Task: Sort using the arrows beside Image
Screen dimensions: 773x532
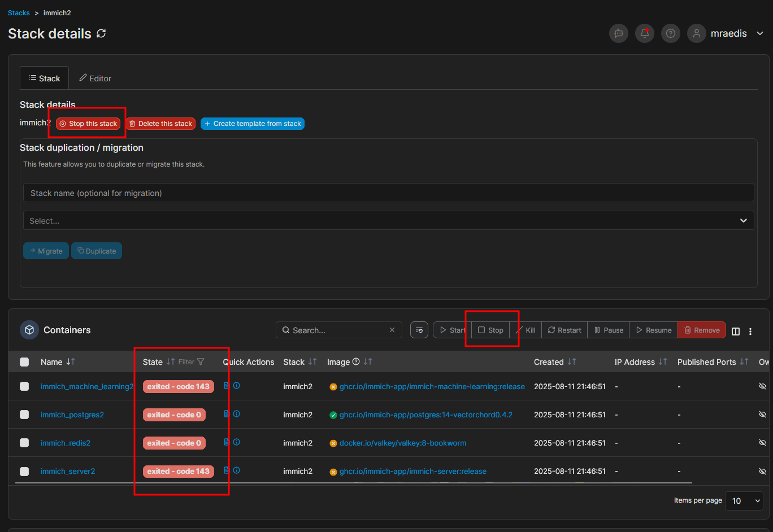Action: 368,361
